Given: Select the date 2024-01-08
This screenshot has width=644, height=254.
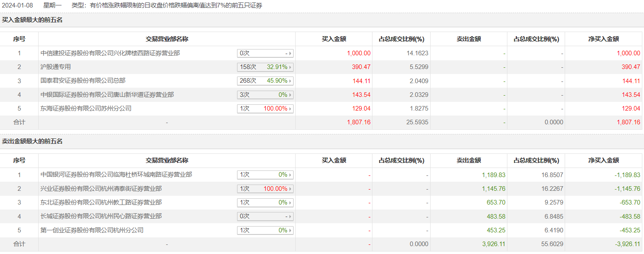Looking at the screenshot, I should coord(17,5).
